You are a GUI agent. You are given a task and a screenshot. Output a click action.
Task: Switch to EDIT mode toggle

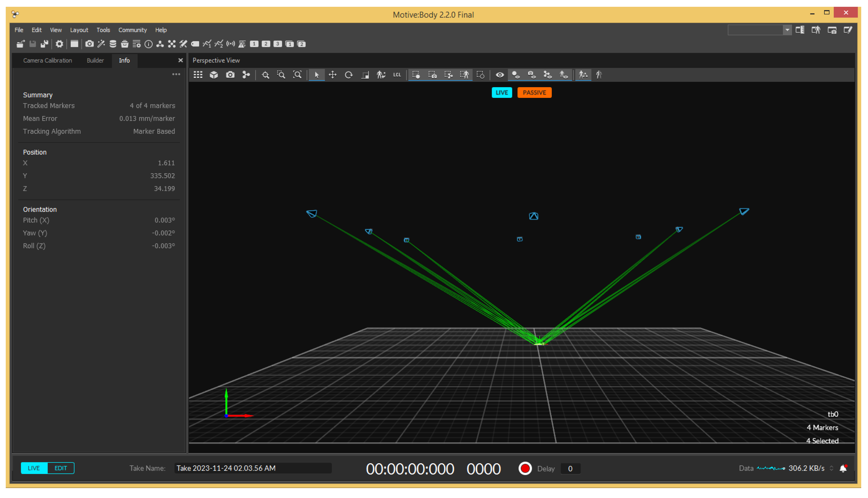click(61, 468)
